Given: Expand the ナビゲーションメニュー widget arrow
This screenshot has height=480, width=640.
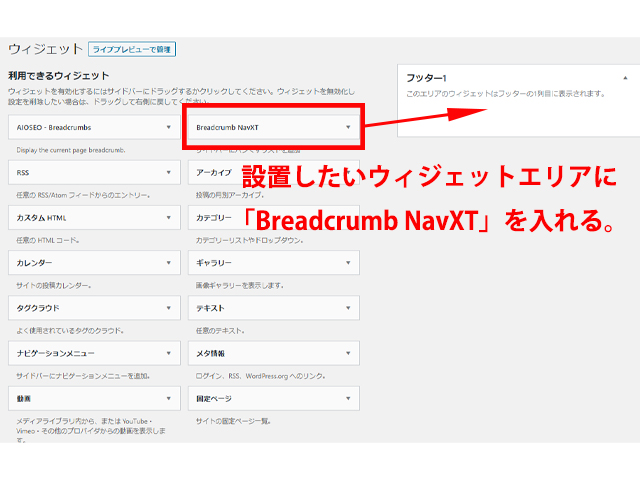Looking at the screenshot, I should 169,353.
